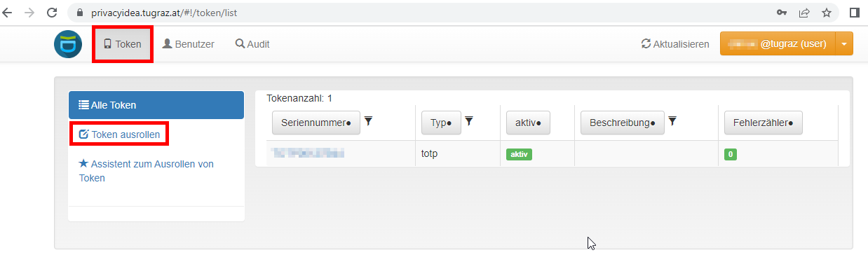Open the Benutzer menu tab
Screen dimensions: 868x262
coord(189,44)
